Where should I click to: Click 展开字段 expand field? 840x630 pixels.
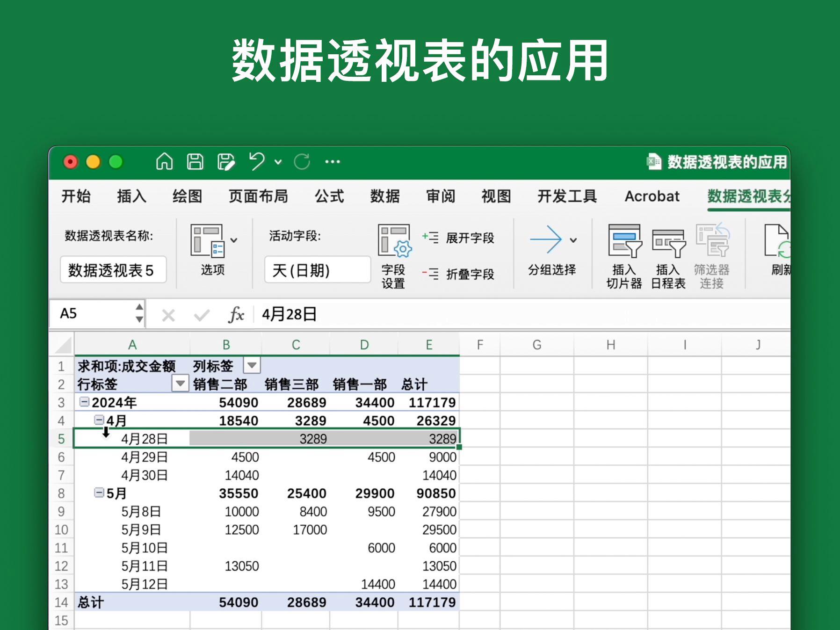pos(458,238)
